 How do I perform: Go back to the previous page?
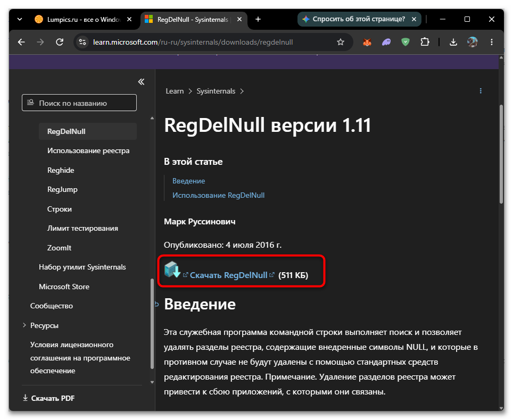[x=21, y=42]
